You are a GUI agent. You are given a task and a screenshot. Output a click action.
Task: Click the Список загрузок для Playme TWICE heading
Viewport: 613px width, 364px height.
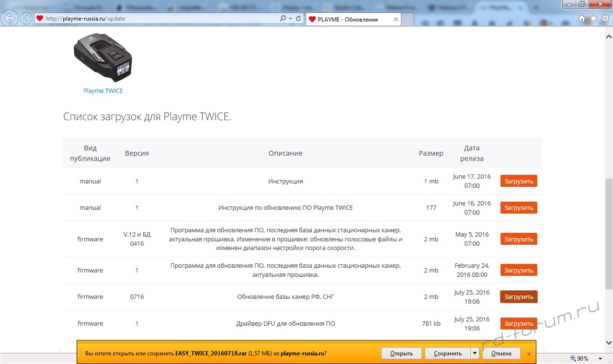coord(147,116)
